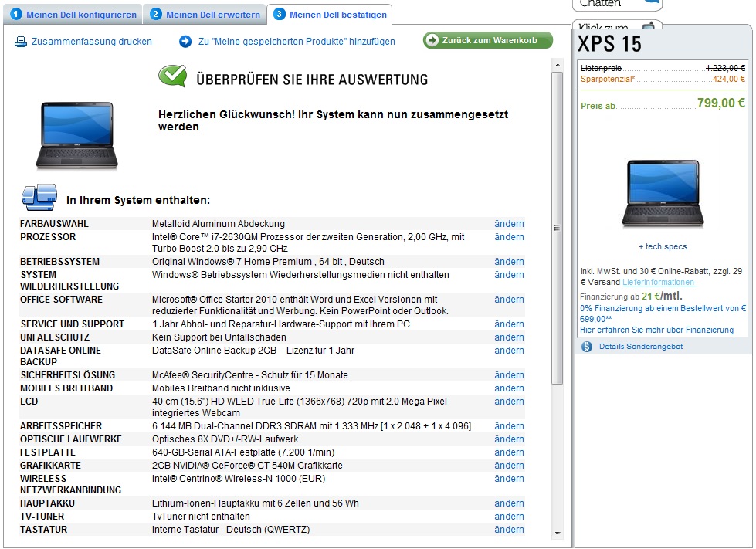Click ändern for Prozessor
756x549 pixels.
(509, 237)
